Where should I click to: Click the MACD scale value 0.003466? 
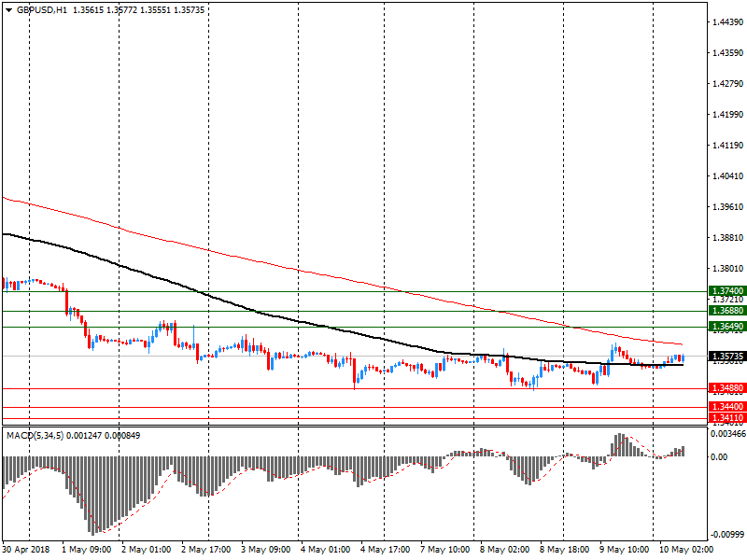[x=728, y=434]
